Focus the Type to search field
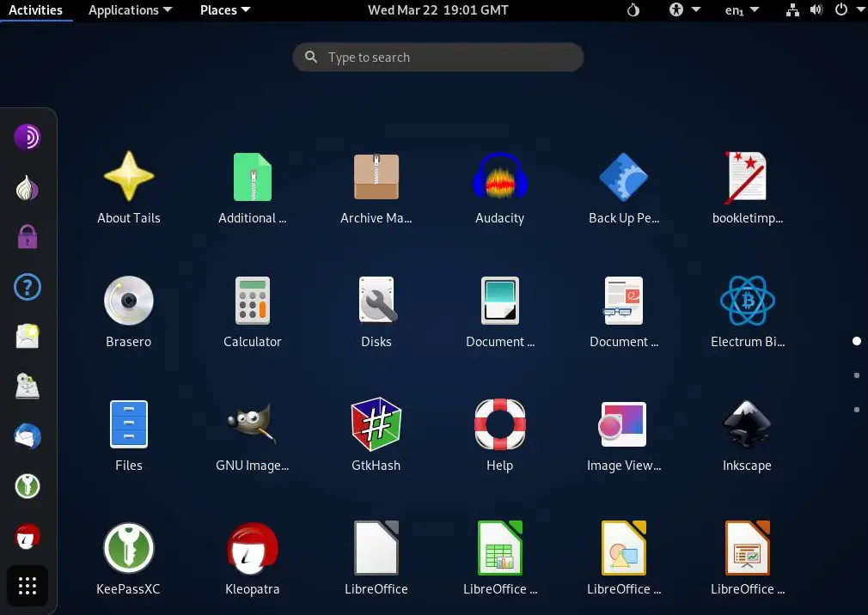 (x=438, y=58)
